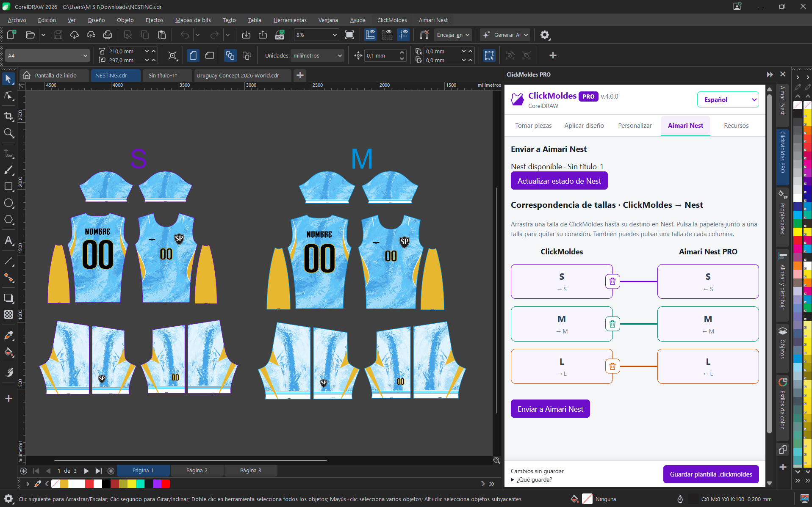Select the Ellipse tool
The height and width of the screenshot is (507, 812).
pos(8,203)
